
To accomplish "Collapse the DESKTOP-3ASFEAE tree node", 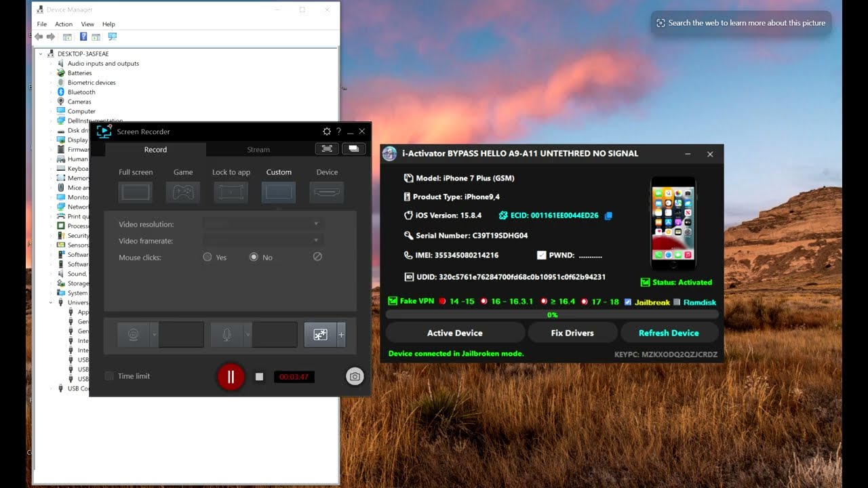I will click(x=41, y=54).
